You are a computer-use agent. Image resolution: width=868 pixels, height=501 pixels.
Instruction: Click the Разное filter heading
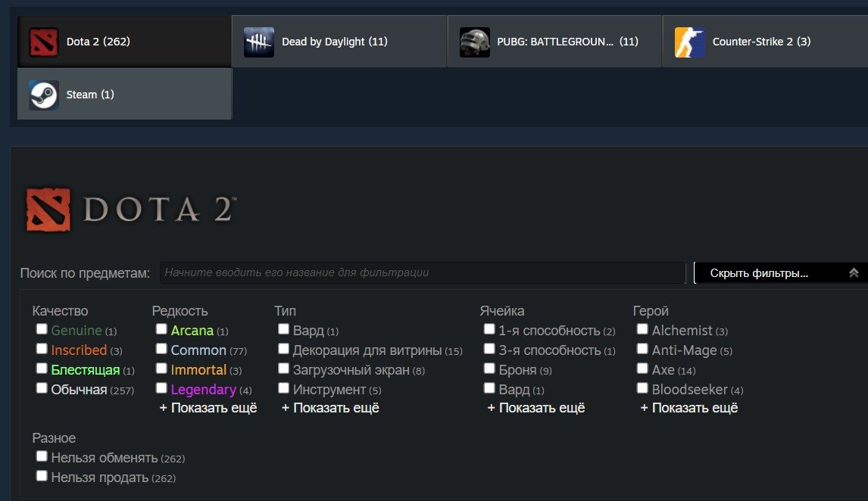click(54, 438)
